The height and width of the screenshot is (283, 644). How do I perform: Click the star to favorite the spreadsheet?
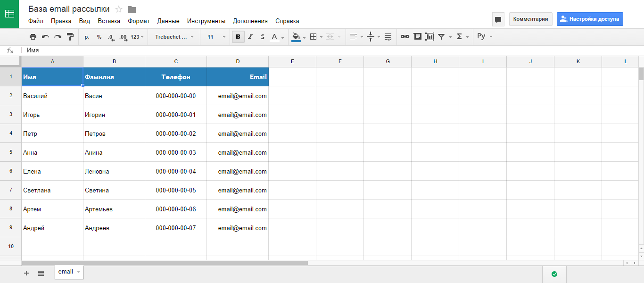(x=119, y=8)
